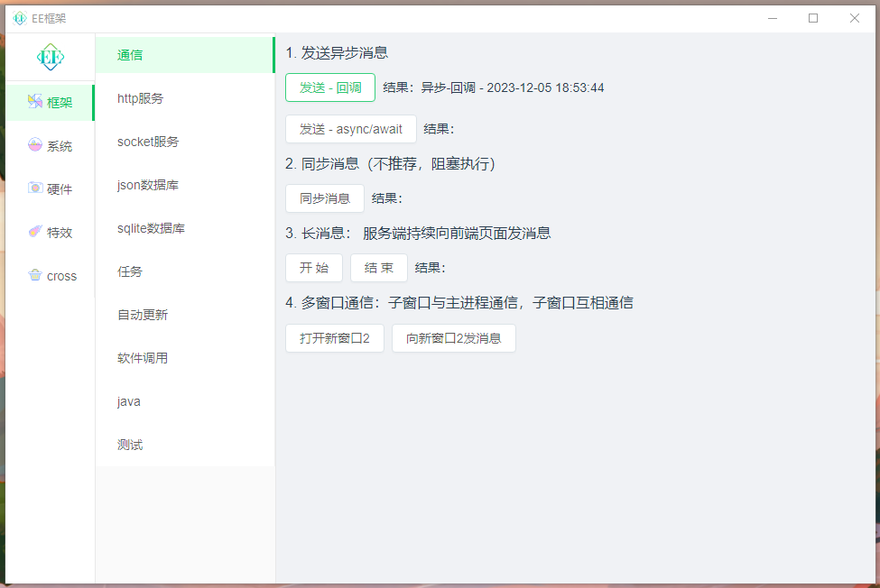Click the 发送 - async/await button
This screenshot has height=588, width=880.
[351, 129]
